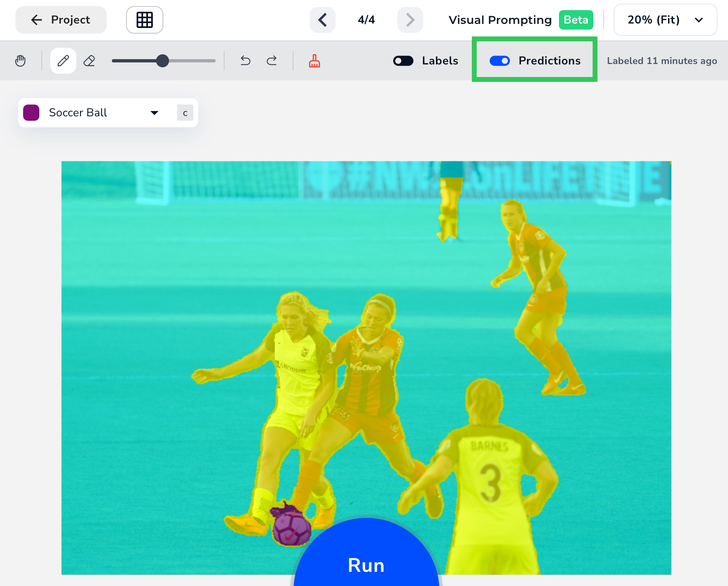Click the brush size slider handle
The height and width of the screenshot is (586, 728).
pyautogui.click(x=163, y=61)
